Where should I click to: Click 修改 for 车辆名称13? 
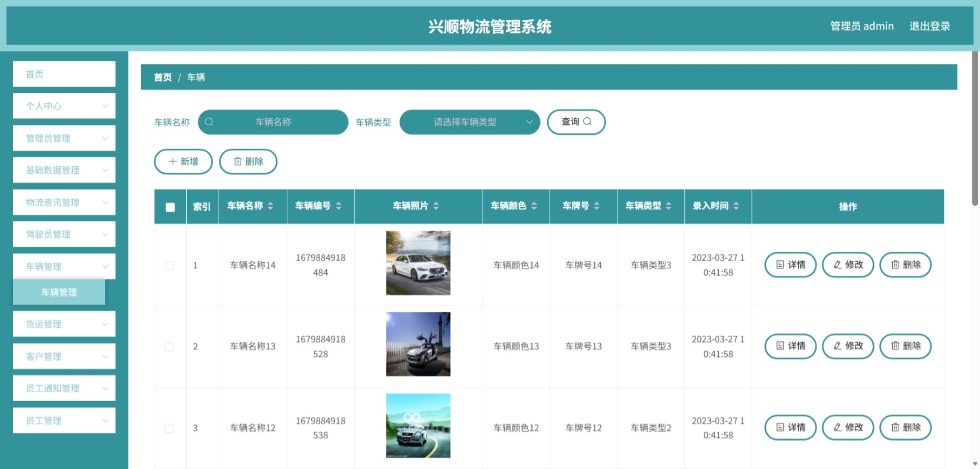(848, 346)
